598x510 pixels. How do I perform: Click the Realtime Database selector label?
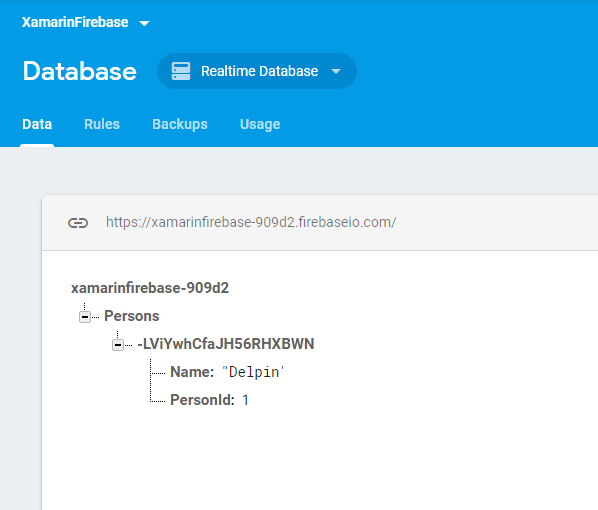[x=260, y=71]
